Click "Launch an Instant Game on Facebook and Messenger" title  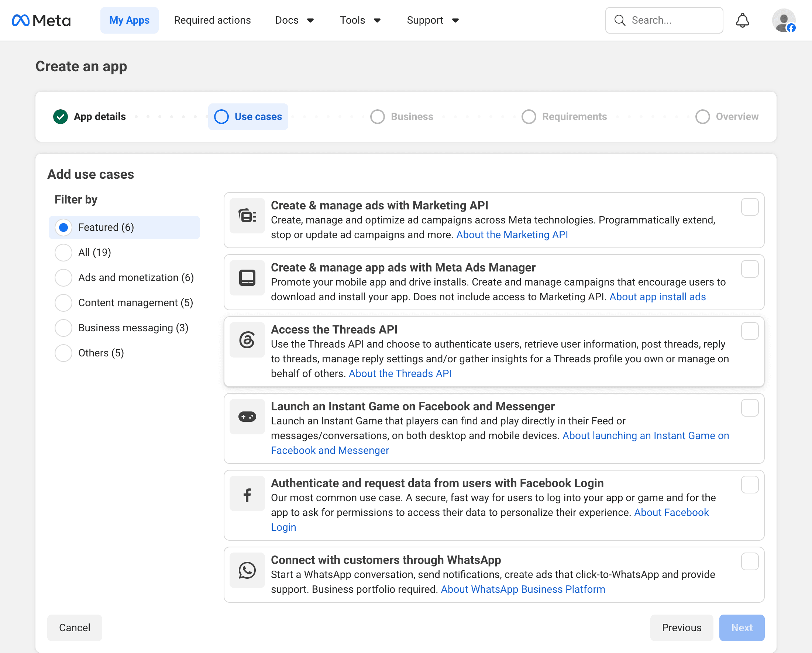click(413, 407)
